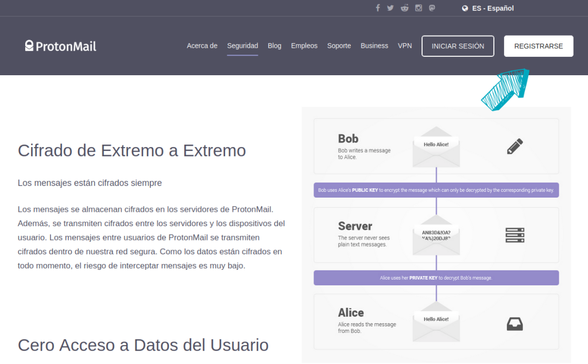Open ProtonMail's Instagram page icon
This screenshot has width=588, height=364.
click(x=419, y=8)
